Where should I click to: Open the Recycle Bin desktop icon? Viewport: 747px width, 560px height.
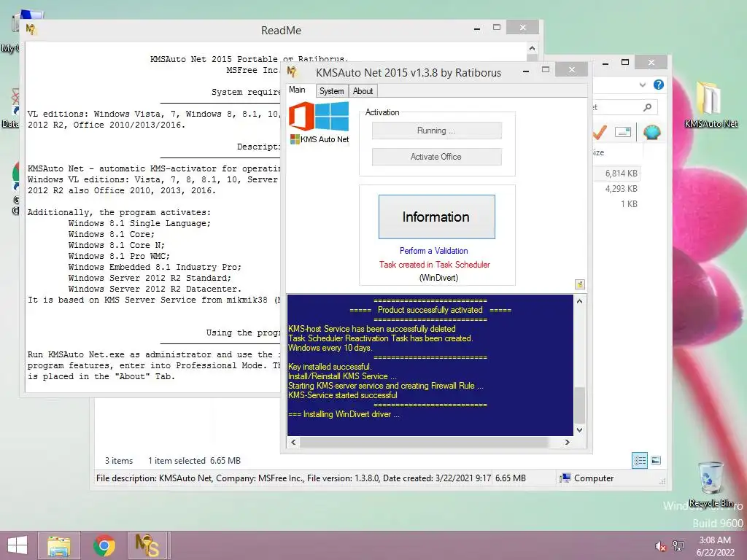coord(711,484)
